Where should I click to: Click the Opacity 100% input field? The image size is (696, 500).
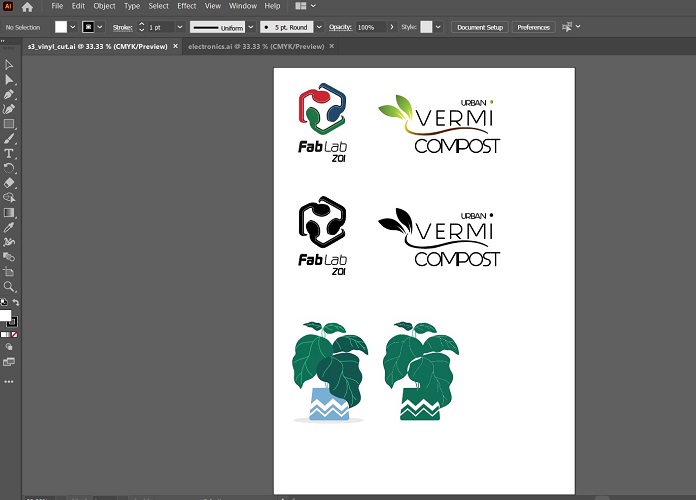372,27
